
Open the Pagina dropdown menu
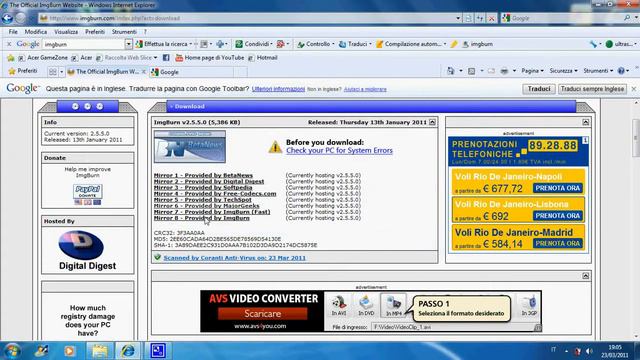(x=532, y=71)
